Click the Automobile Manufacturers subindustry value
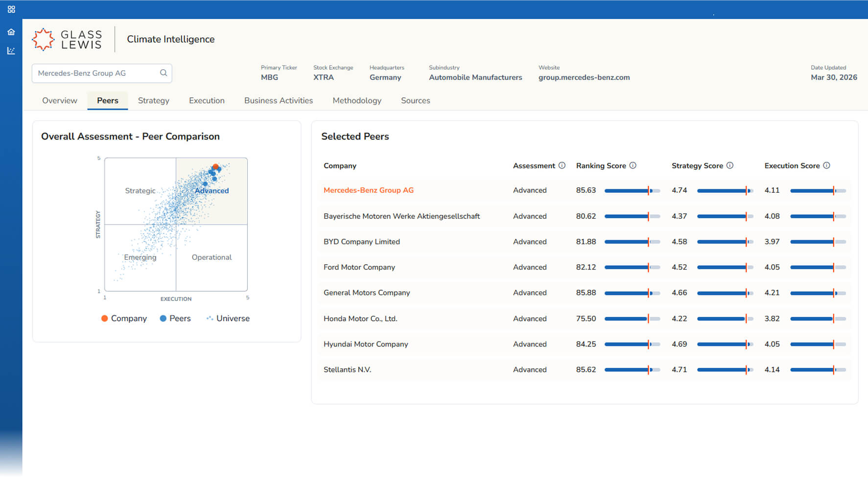The image size is (868, 477). tap(475, 77)
